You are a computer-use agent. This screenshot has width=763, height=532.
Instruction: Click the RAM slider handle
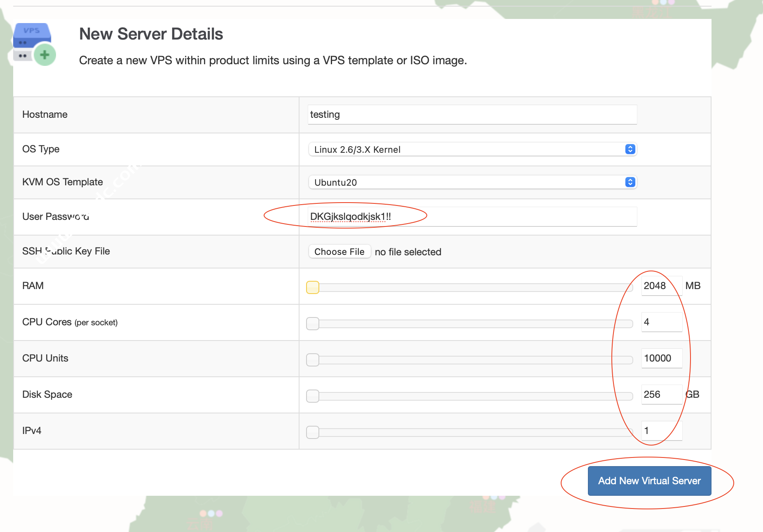coord(313,287)
